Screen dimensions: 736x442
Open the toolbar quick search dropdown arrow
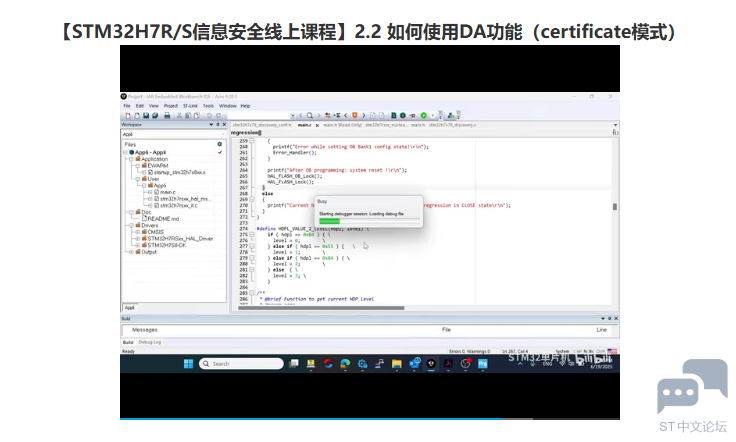pyautogui.click(x=293, y=115)
